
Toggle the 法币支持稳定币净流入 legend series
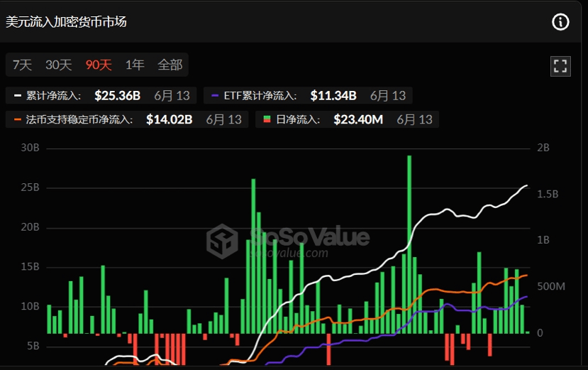coord(127,119)
